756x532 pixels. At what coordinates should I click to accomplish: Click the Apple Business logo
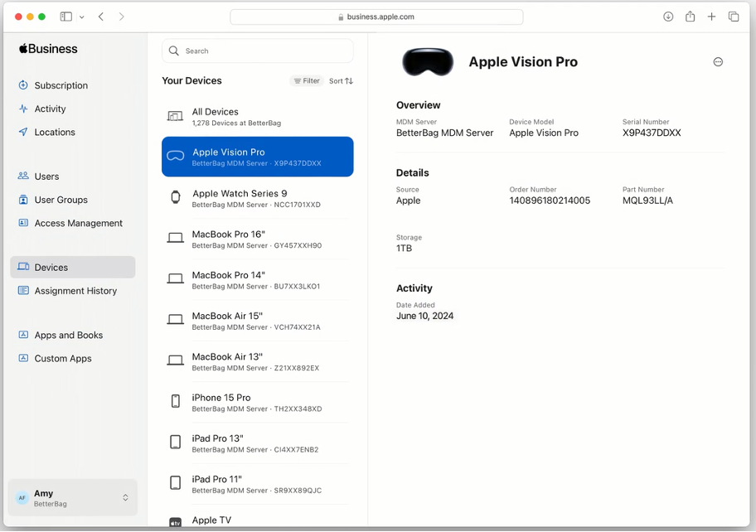pos(48,49)
